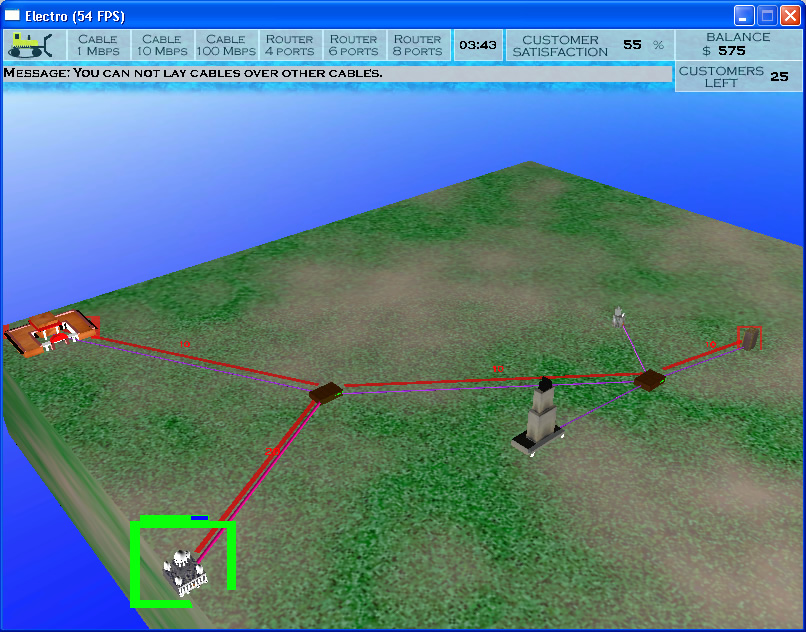
Task: Click the Customer Satisfaction percentage panel
Action: pos(588,45)
